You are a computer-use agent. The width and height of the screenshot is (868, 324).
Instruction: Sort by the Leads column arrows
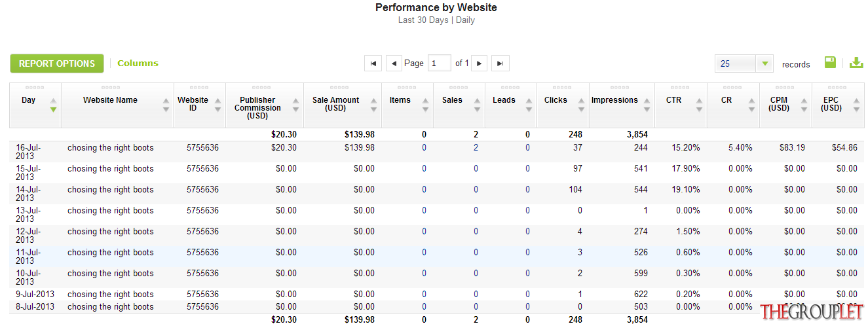click(x=529, y=105)
